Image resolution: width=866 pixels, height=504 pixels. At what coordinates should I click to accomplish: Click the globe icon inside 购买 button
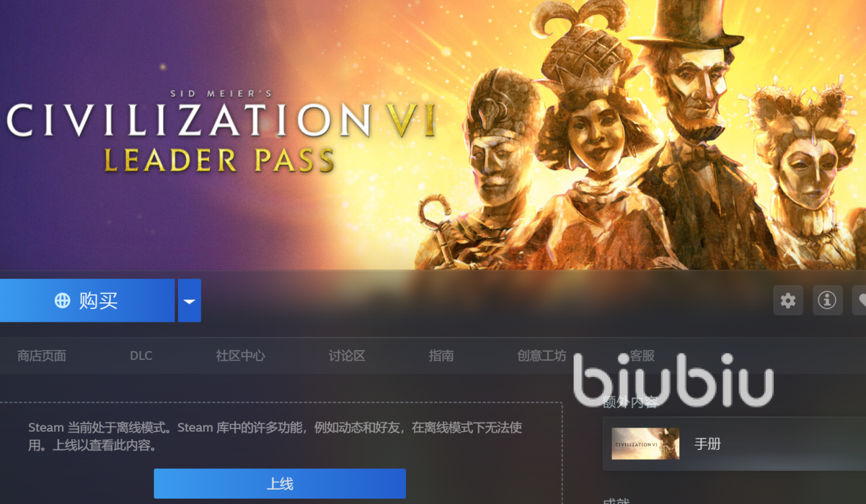[62, 301]
